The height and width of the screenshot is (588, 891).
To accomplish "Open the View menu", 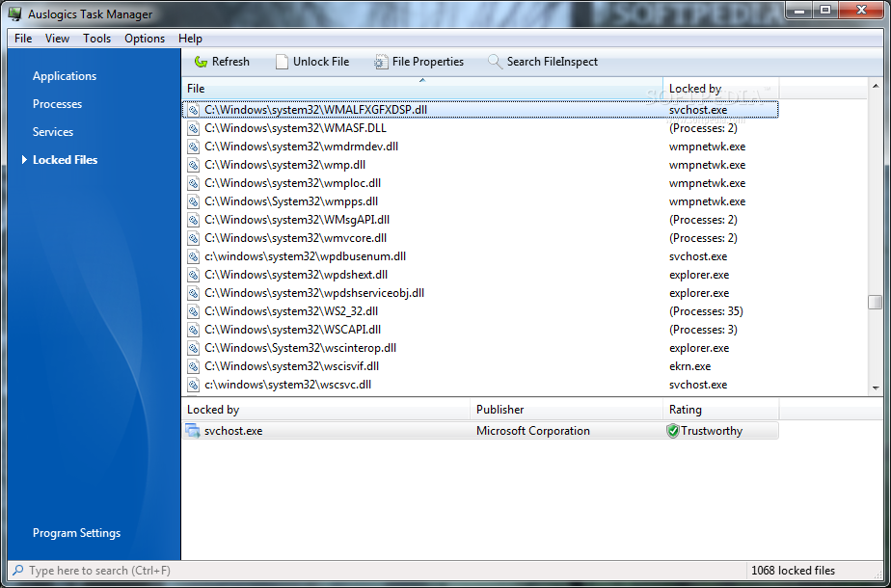I will 58,38.
